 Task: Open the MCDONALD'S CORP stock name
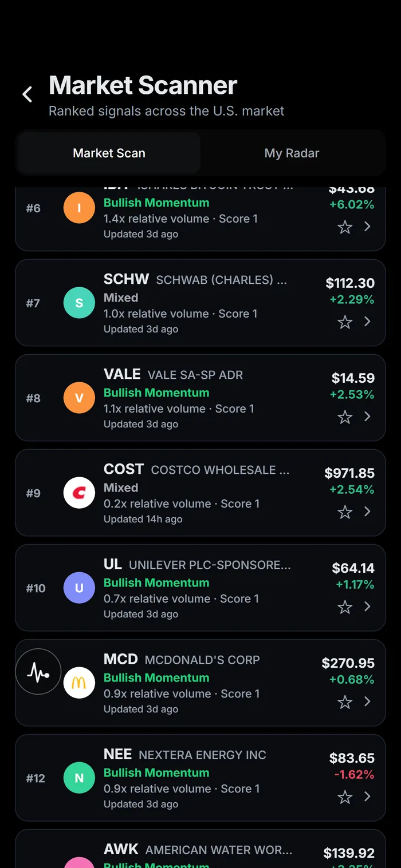(x=202, y=660)
